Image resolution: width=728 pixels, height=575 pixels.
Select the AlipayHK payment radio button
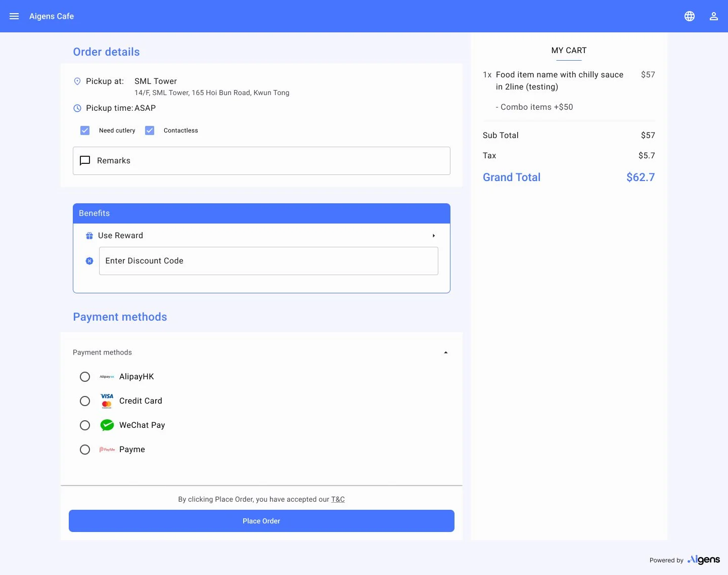click(x=84, y=377)
